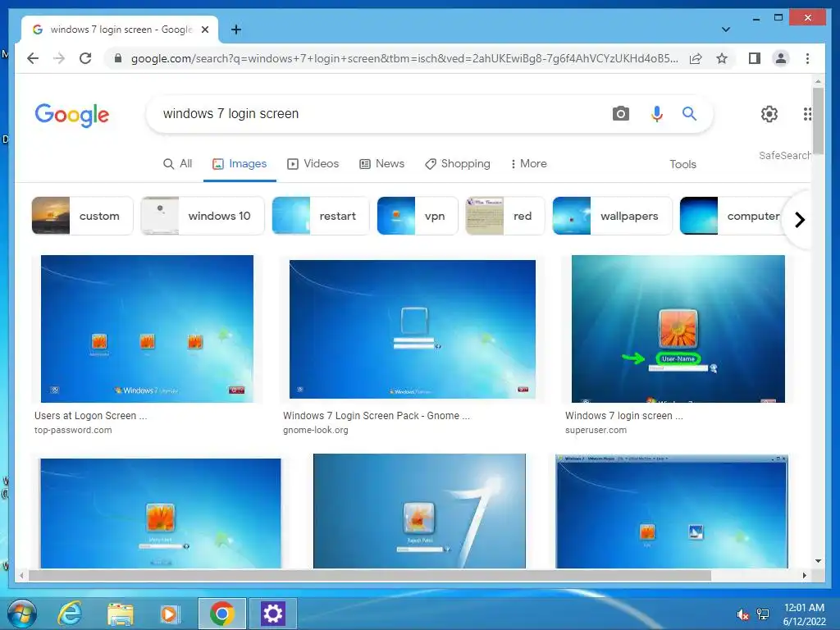
Task: Open SafeSearch settings link
Action: [x=784, y=155]
